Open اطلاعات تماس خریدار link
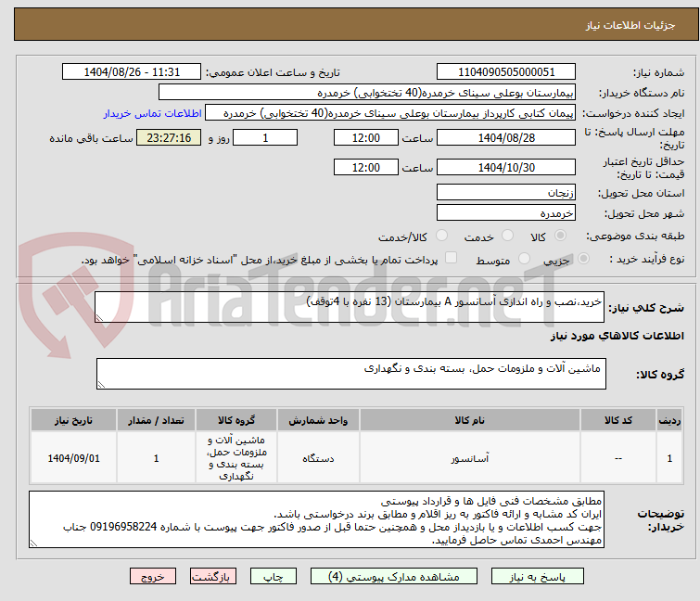Screen dimensions: 700x601 coord(152,113)
